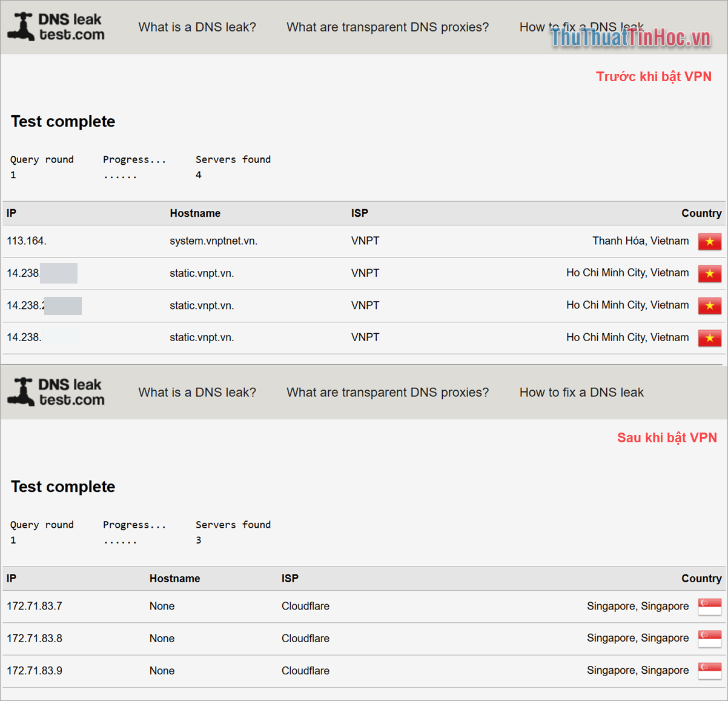Click the Singapore flag in the 172.71.83.7 row
728x701 pixels.
[x=709, y=606]
